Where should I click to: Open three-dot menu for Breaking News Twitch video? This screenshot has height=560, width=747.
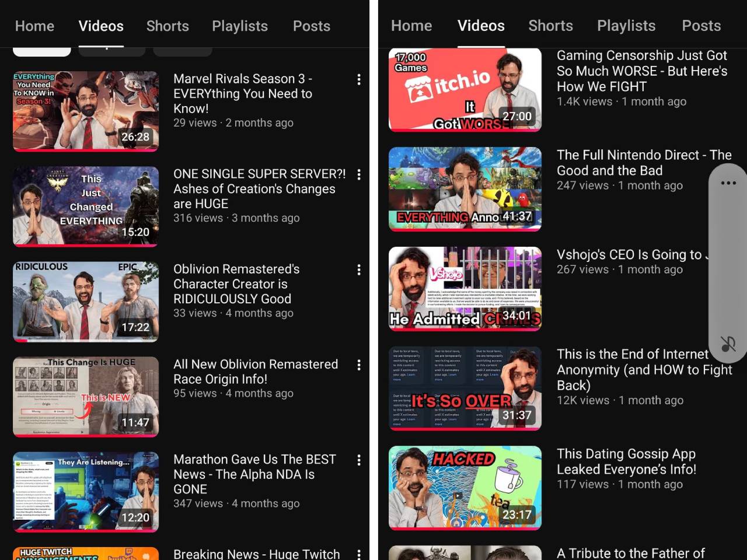358,554
